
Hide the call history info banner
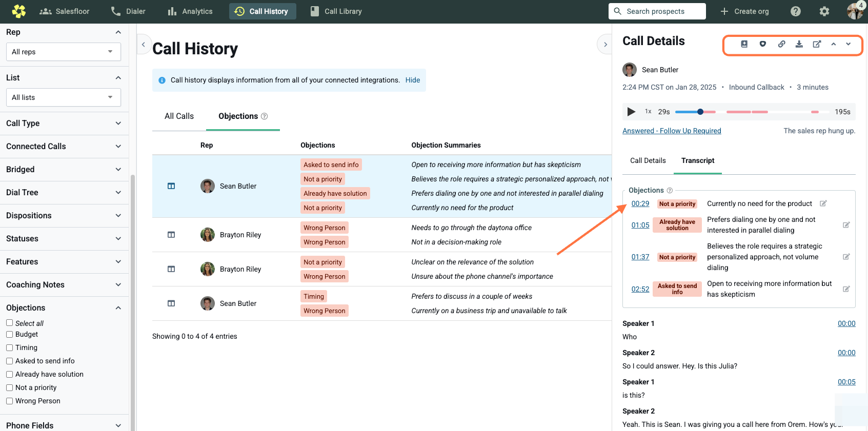tap(412, 80)
